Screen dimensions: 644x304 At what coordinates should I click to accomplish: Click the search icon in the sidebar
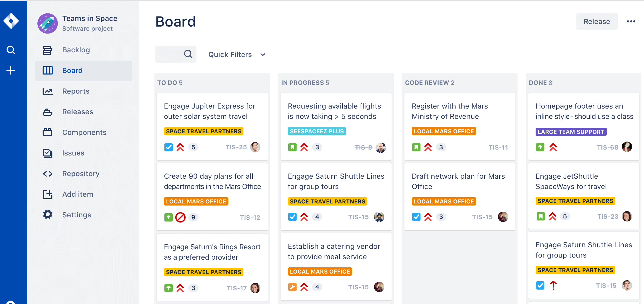(x=11, y=51)
